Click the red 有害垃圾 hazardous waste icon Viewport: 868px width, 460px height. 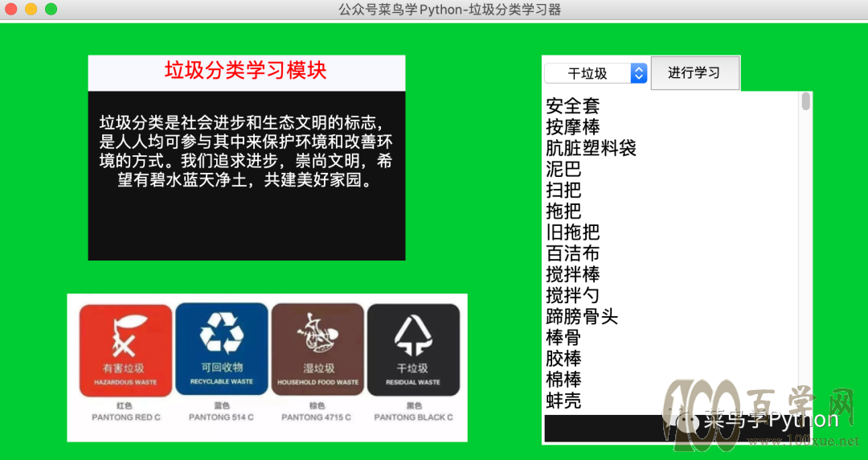click(125, 351)
